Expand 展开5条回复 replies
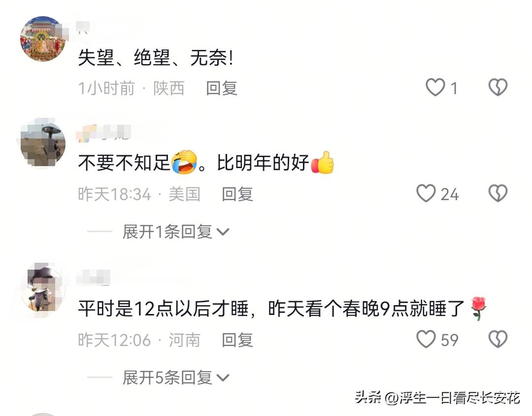532x416 pixels. click(x=176, y=378)
